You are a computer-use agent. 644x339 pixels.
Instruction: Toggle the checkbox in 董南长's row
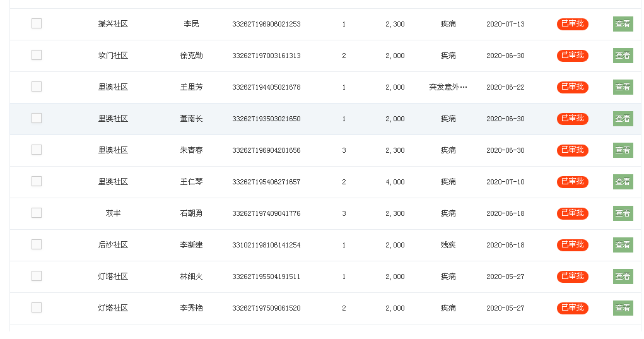37,119
